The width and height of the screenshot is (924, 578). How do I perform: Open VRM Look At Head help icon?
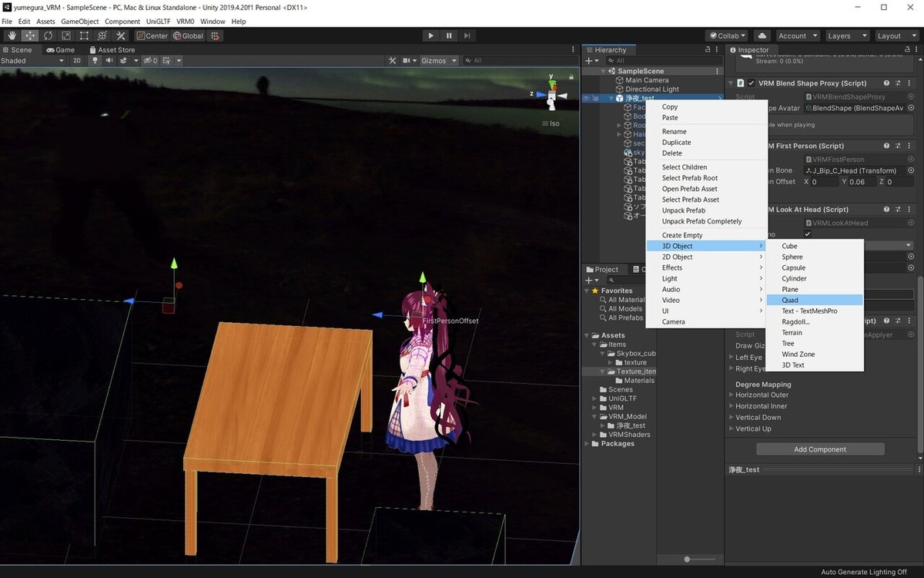coord(886,209)
